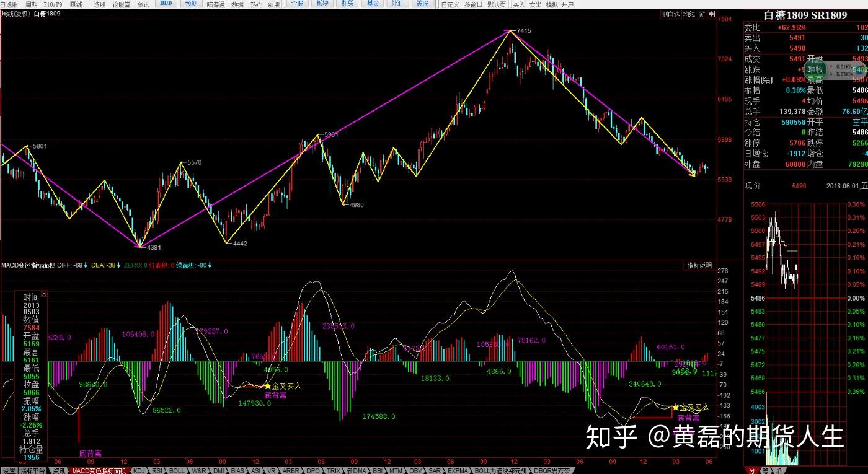Open the 资讯 news menu

pos(143,4)
